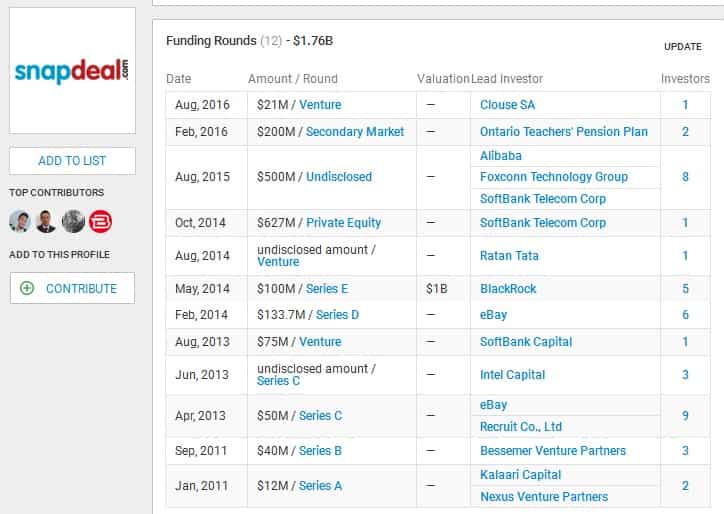Viewport: 724px width, 514px height.
Task: Open the Bessemer Venture Partners link
Action: [x=553, y=451]
